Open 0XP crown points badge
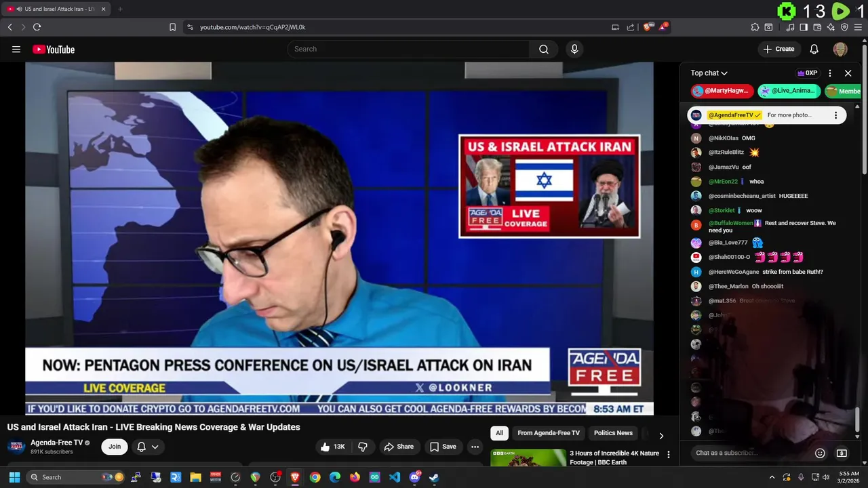The height and width of the screenshot is (488, 868). click(808, 73)
